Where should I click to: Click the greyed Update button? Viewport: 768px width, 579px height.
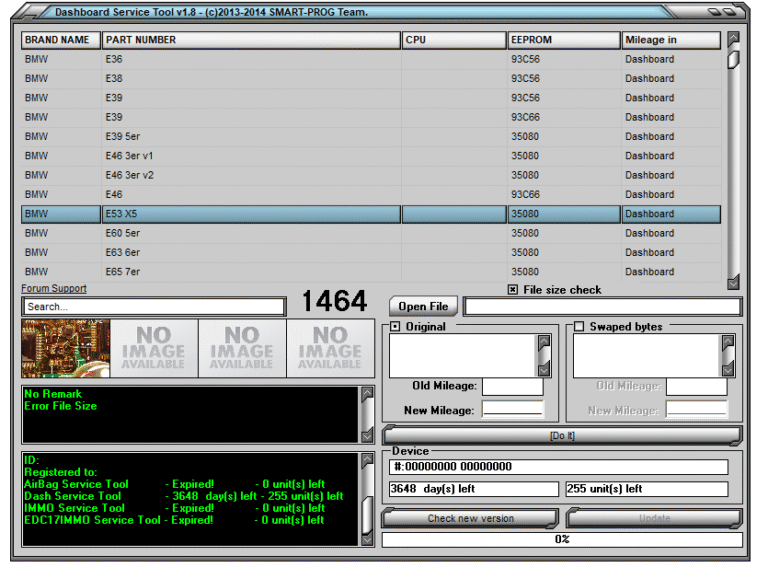[654, 518]
